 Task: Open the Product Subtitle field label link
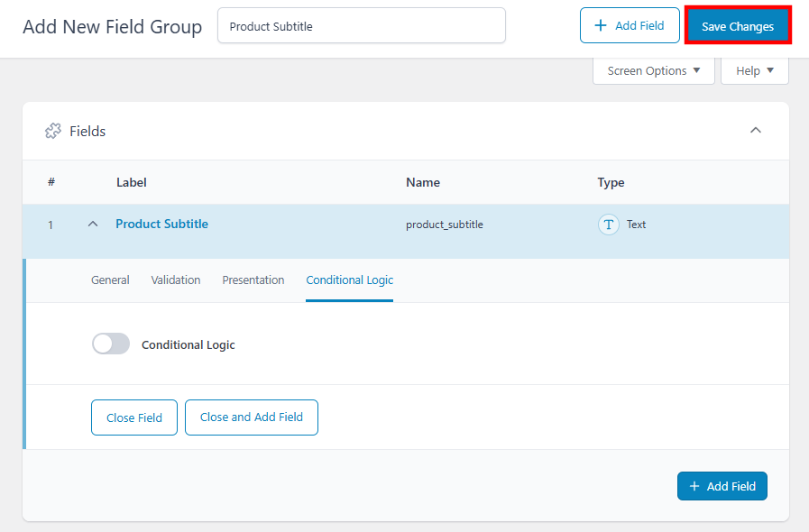pyautogui.click(x=161, y=224)
